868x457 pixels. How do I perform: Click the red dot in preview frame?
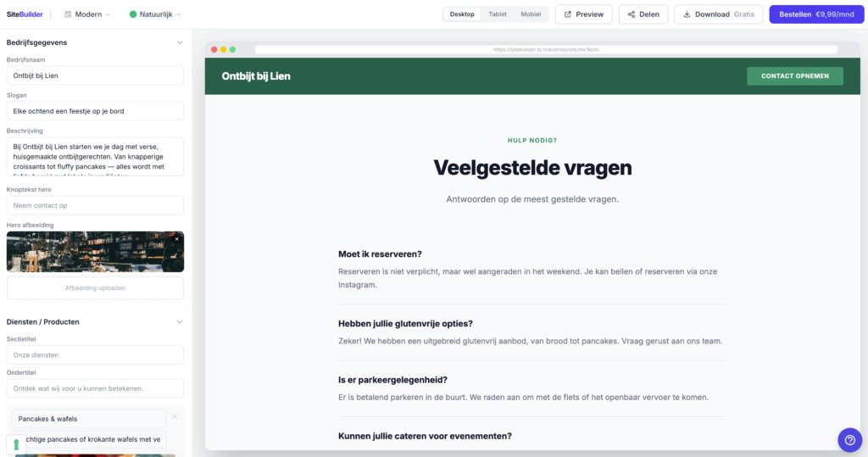coord(214,49)
